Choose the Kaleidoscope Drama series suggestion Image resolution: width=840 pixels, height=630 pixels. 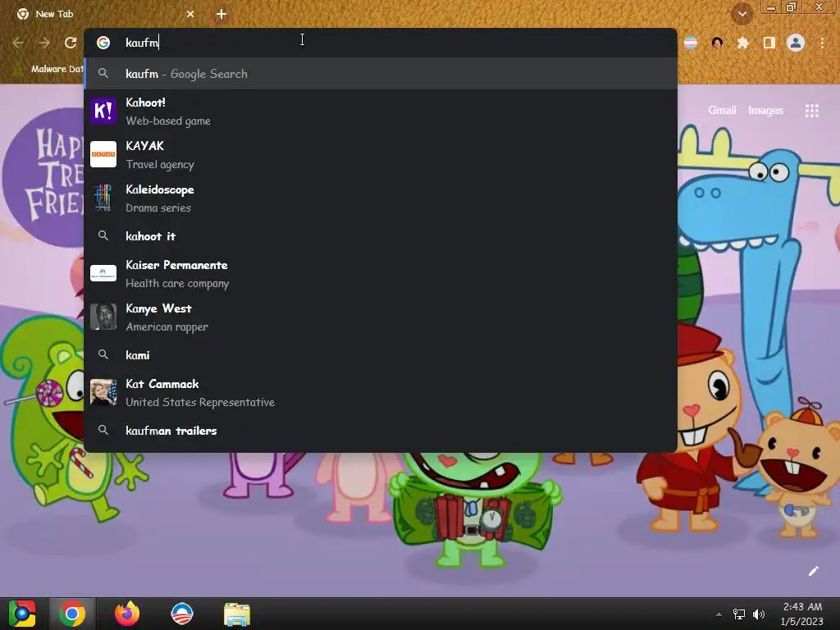pos(381,199)
